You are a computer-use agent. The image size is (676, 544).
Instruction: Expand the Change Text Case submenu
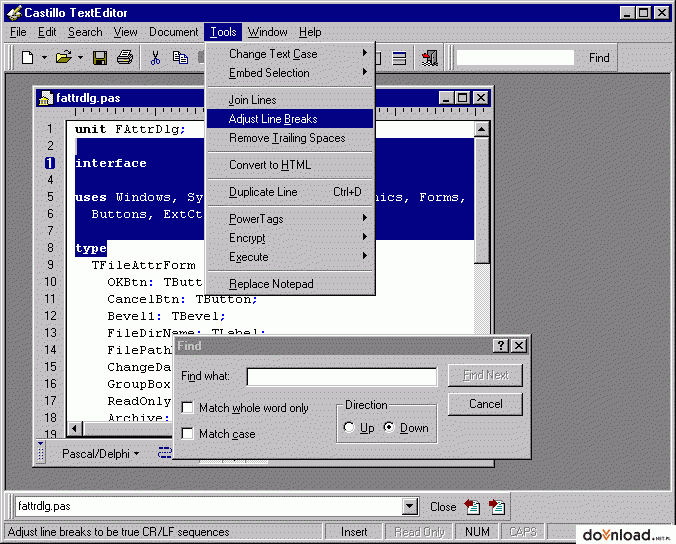(291, 54)
